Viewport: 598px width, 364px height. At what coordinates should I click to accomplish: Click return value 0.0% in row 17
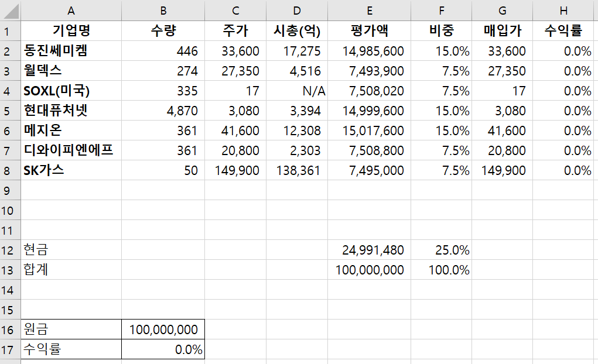coord(163,349)
